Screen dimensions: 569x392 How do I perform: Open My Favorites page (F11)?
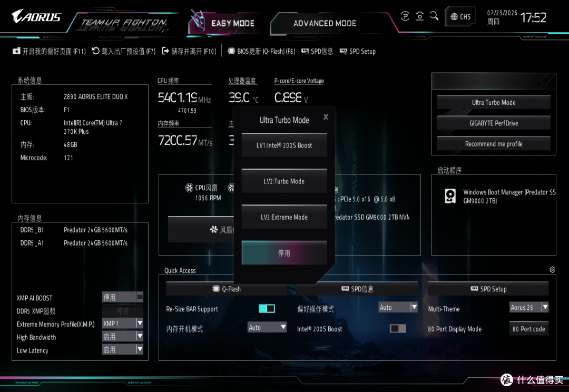point(50,51)
